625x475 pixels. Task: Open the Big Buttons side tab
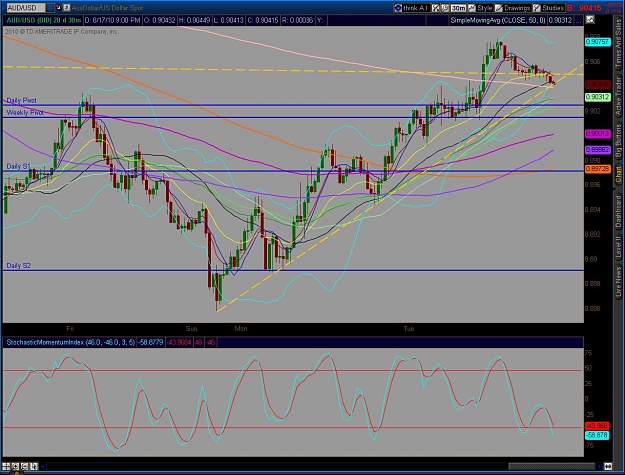pyautogui.click(x=619, y=141)
